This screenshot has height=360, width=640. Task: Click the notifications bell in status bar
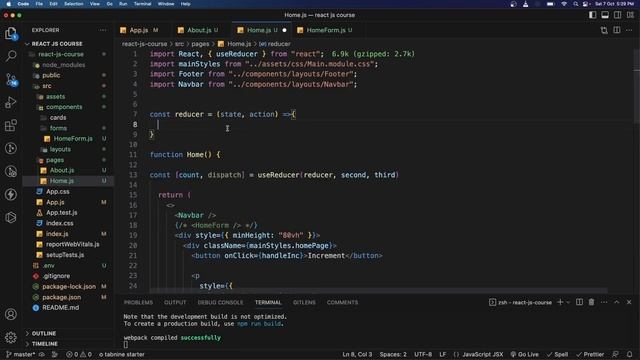(629, 354)
